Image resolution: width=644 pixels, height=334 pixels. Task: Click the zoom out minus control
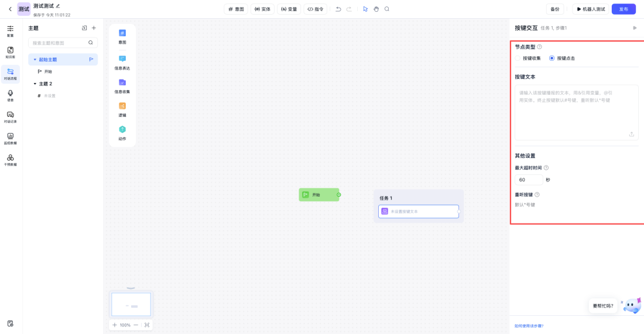[x=136, y=325]
